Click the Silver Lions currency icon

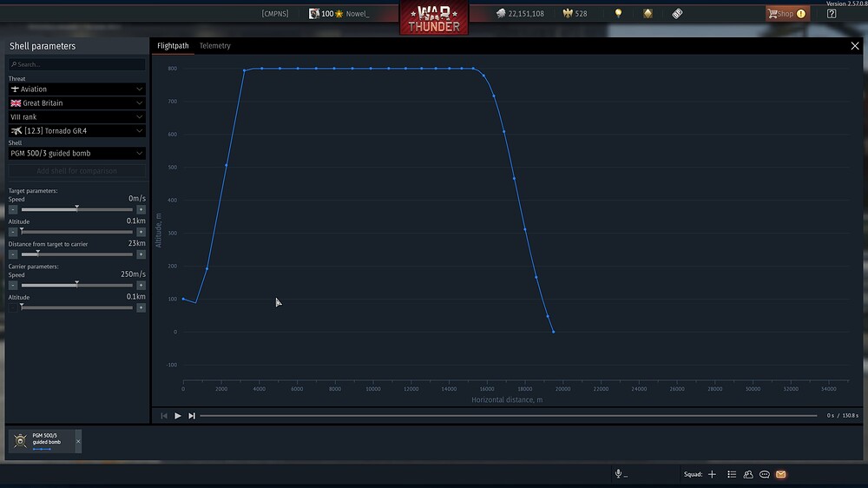pos(501,13)
